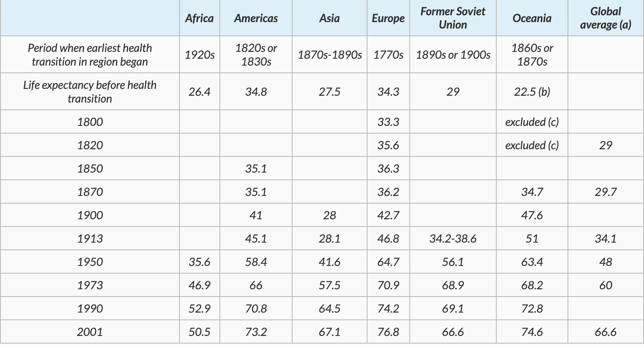Click 'Life expectancy before health transition' row label
The image size is (644, 346).
pos(90,92)
